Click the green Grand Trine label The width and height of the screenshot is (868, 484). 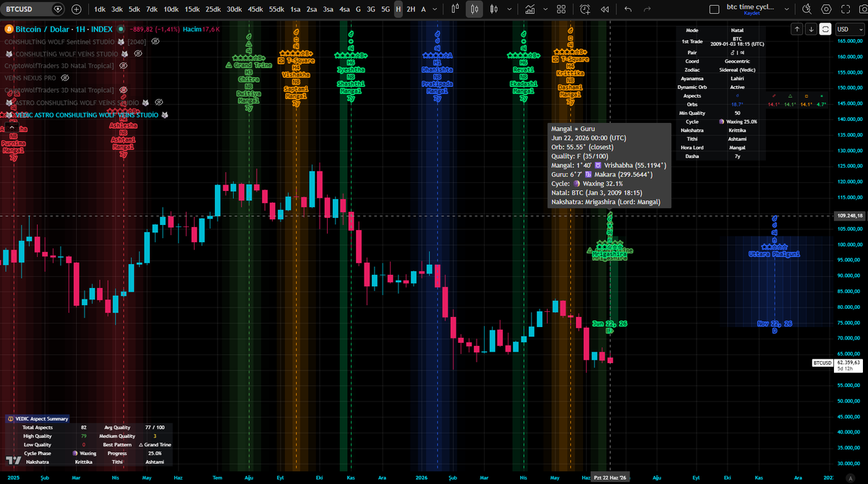click(250, 64)
